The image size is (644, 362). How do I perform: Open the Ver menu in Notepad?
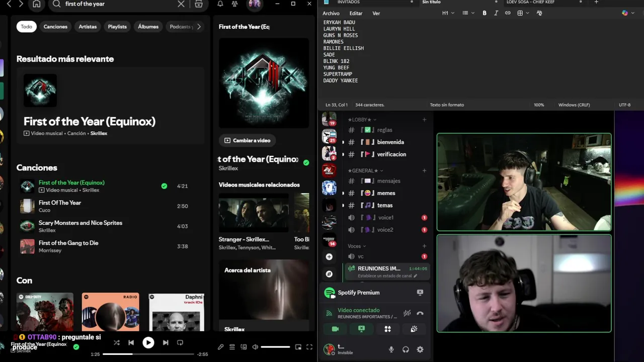376,13
